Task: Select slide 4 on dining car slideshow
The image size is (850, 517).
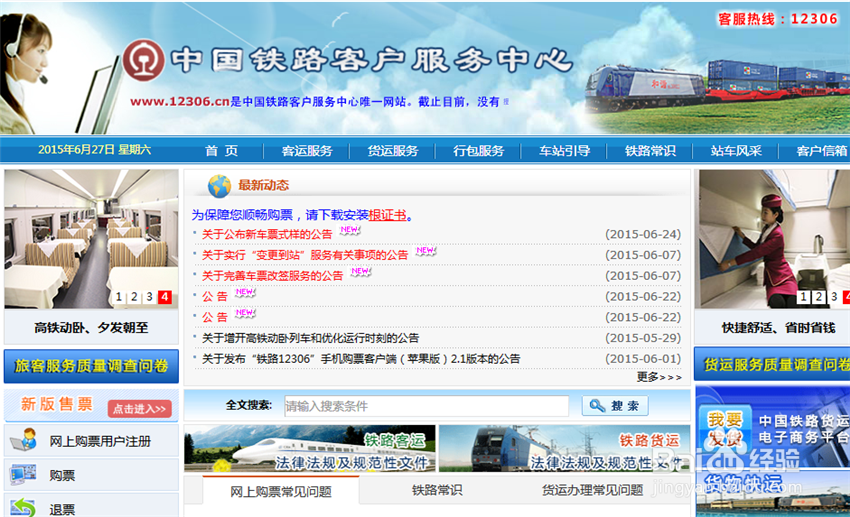Action: tap(165, 297)
